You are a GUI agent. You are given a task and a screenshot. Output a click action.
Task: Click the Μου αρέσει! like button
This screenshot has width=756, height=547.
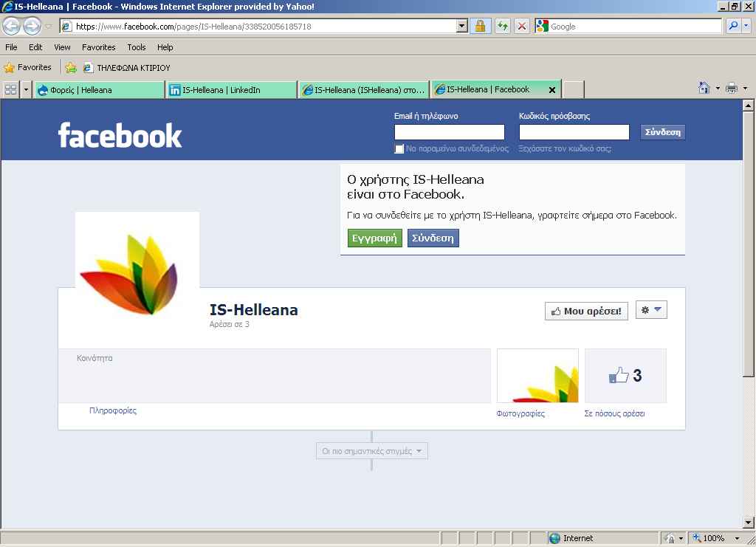point(586,312)
